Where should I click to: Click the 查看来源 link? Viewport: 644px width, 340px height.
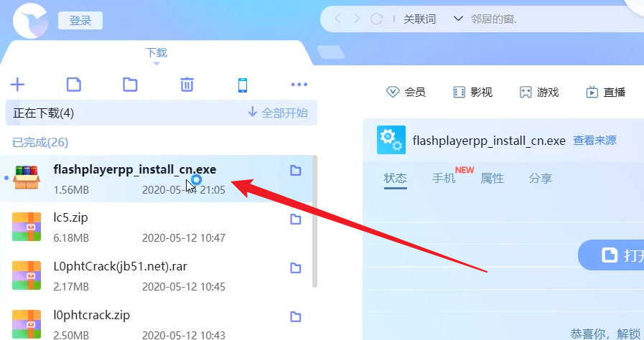pyautogui.click(x=594, y=141)
